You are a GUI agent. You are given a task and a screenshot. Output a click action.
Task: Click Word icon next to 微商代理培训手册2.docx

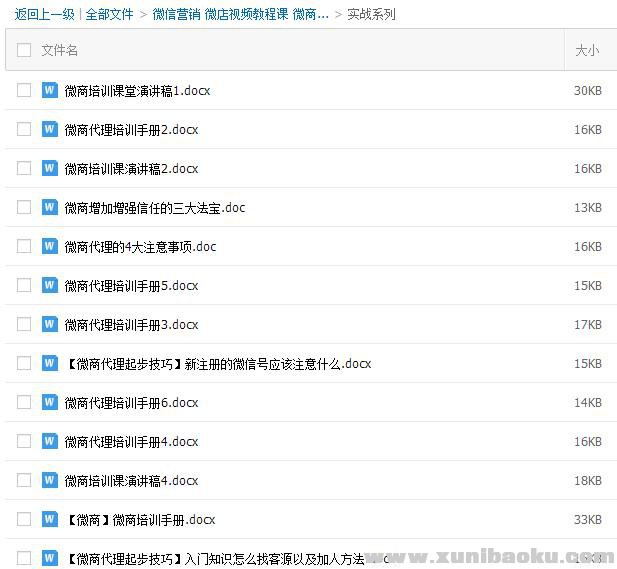coord(50,129)
